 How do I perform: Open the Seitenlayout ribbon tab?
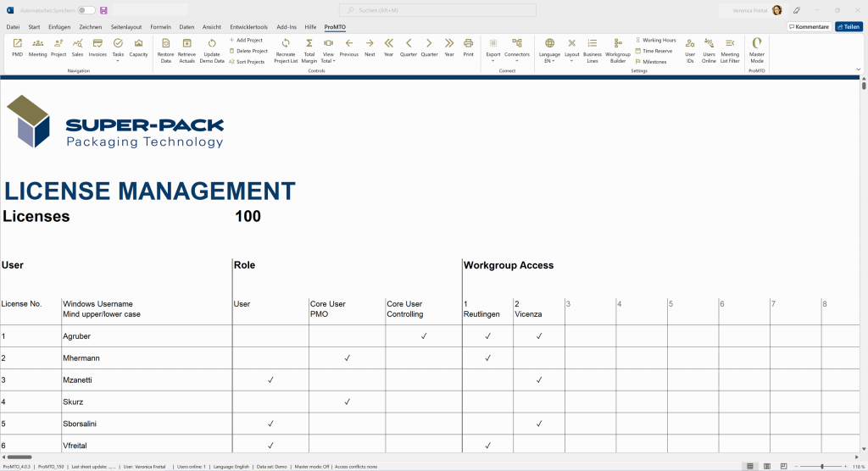pyautogui.click(x=127, y=27)
